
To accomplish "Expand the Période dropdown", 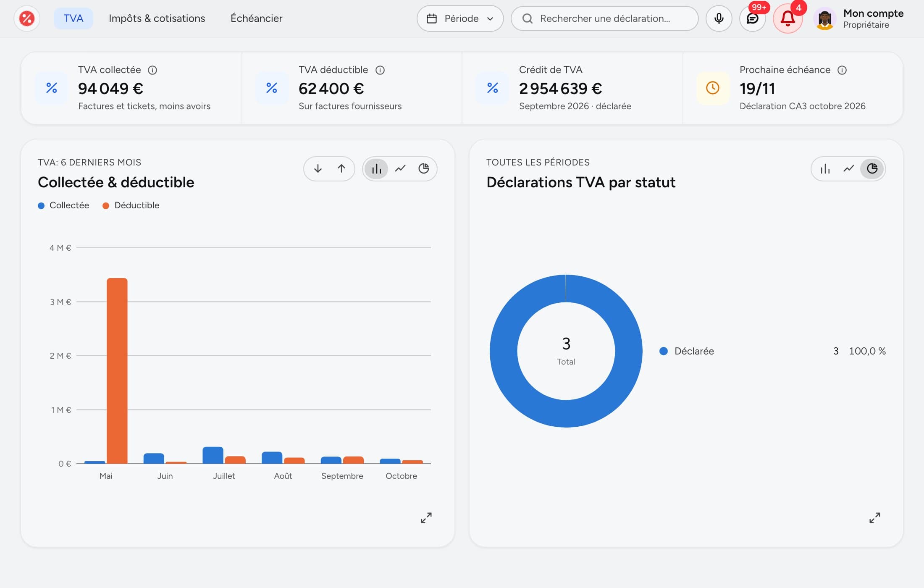I will pos(460,18).
